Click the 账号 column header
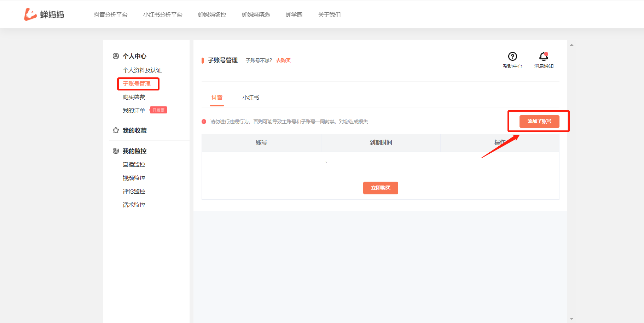644x323 pixels. 261,143
